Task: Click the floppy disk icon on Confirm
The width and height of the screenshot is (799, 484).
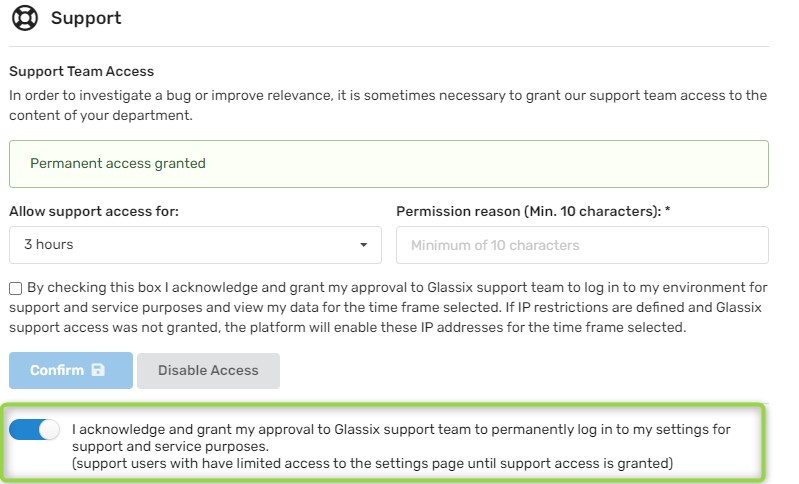Action: coord(98,370)
